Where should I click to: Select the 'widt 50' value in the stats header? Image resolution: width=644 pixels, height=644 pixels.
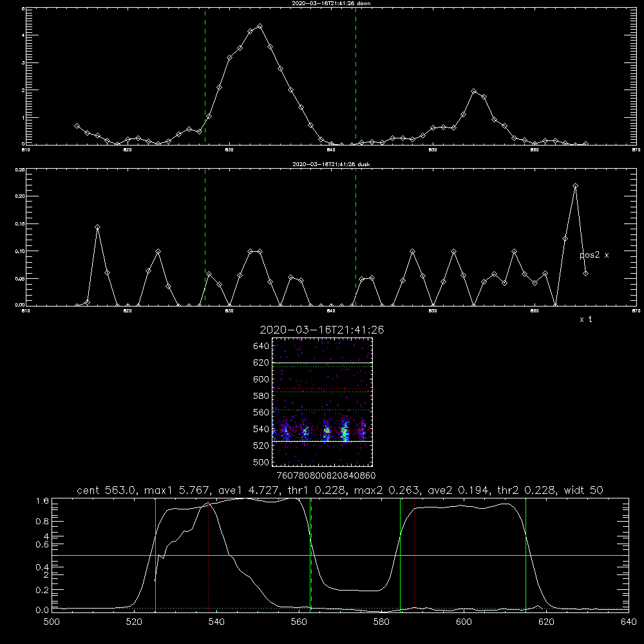pos(583,490)
